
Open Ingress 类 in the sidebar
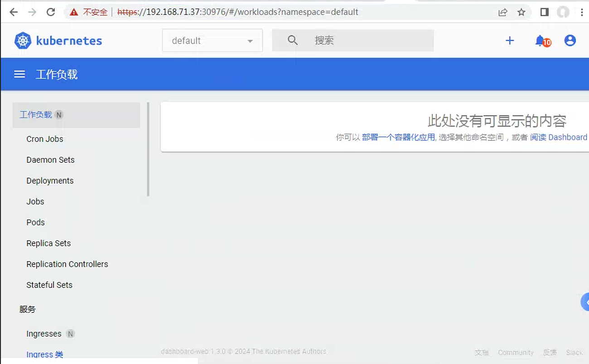point(45,354)
